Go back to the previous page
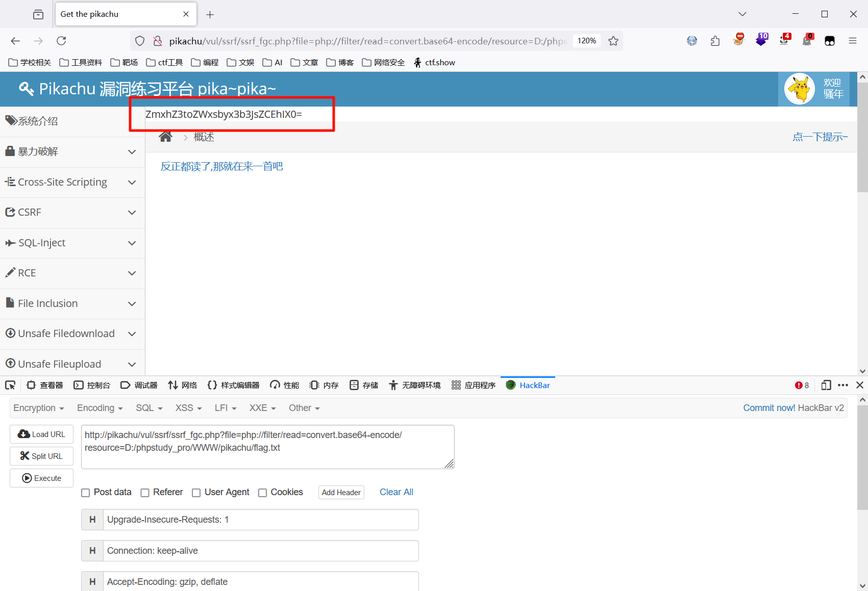 [x=15, y=41]
